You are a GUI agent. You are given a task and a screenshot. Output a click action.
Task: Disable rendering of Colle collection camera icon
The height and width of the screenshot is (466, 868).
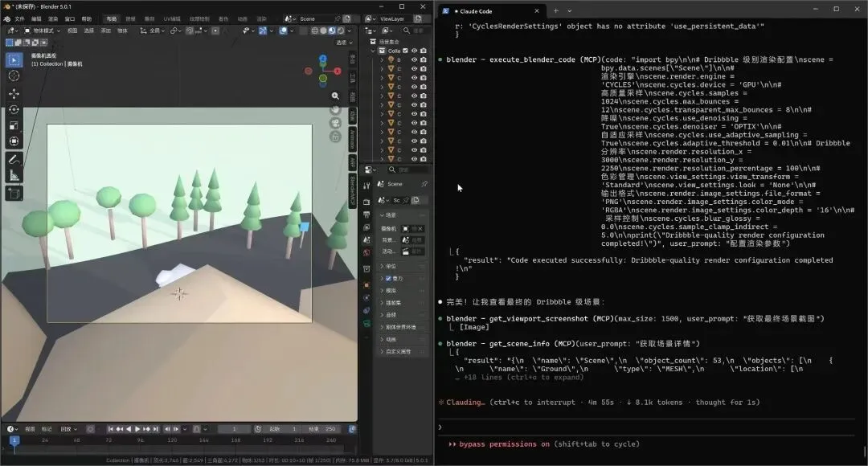tap(424, 51)
